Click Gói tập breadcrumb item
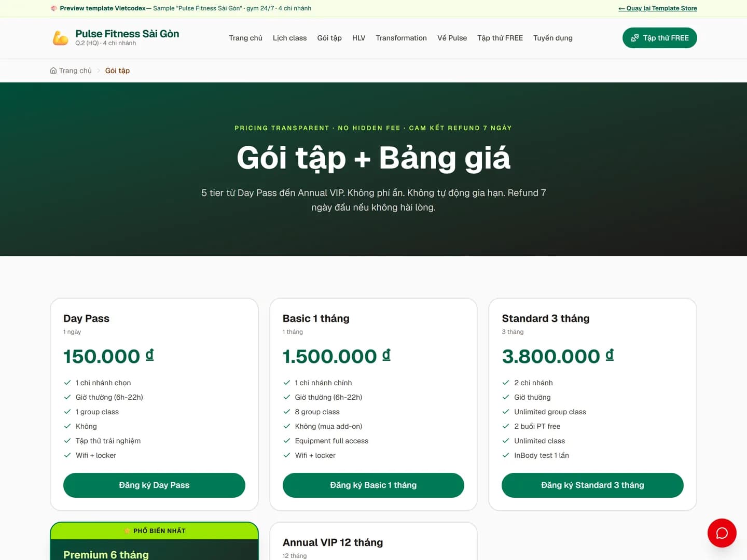The width and height of the screenshot is (747, 560). coord(117,71)
